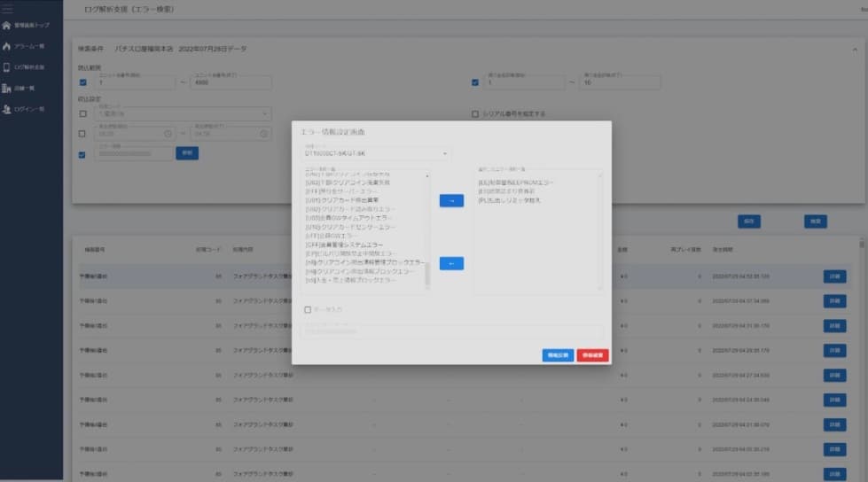868x482 pixels.
Task: Uncheck the unit number range checkbox
Action: tap(82, 83)
